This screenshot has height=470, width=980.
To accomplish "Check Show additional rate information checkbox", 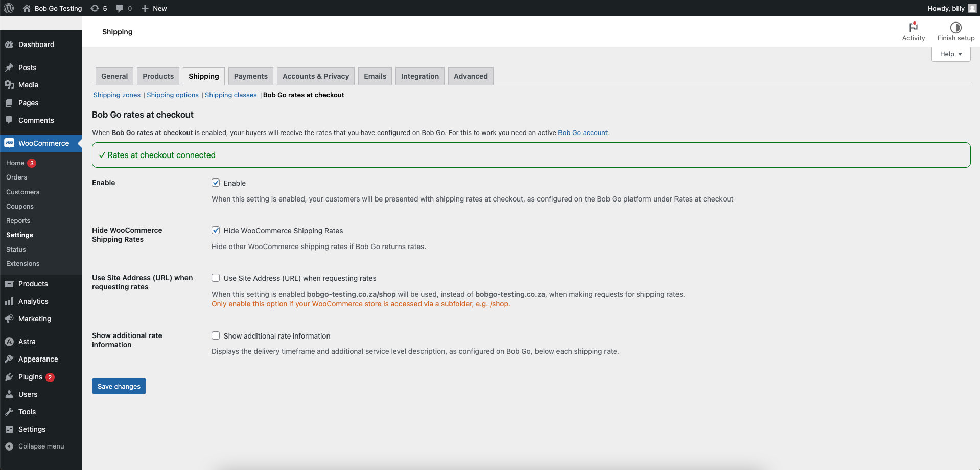I will (x=216, y=335).
